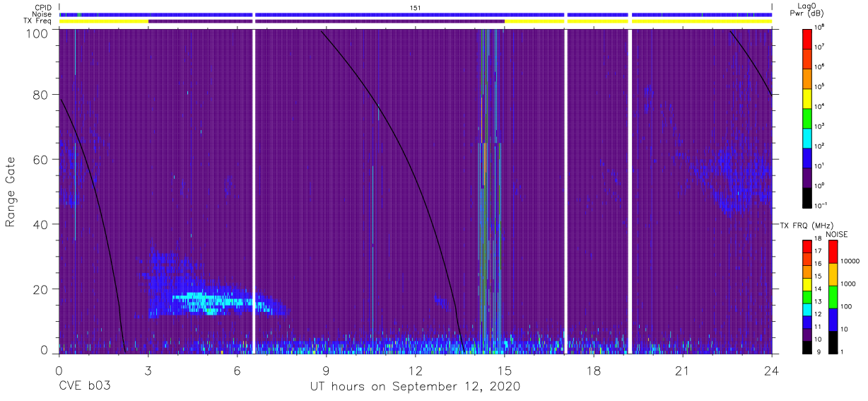Screen dimensions: 868x401
Task: Click the 9 label on TX FRQ legend
Action: 817,351
